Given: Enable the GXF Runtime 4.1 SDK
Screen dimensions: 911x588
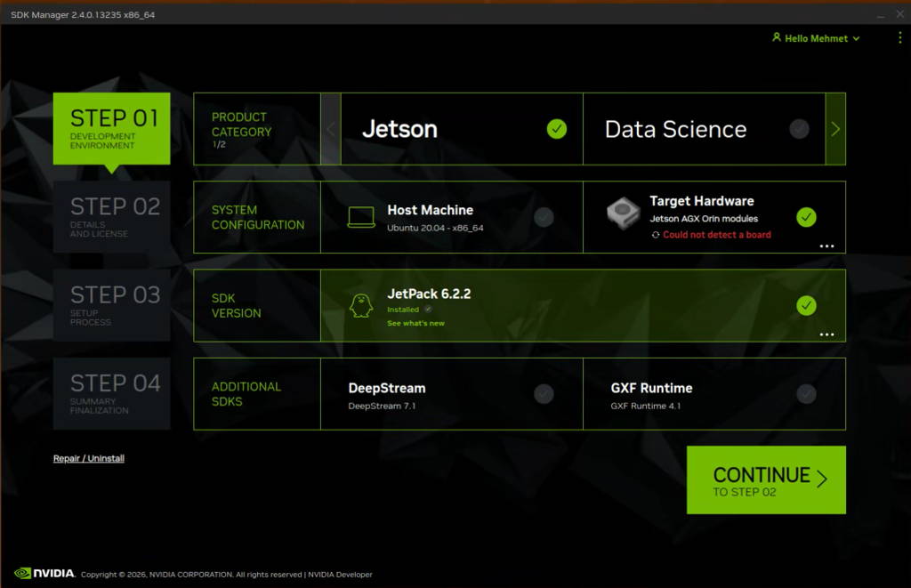Looking at the screenshot, I should (x=806, y=393).
